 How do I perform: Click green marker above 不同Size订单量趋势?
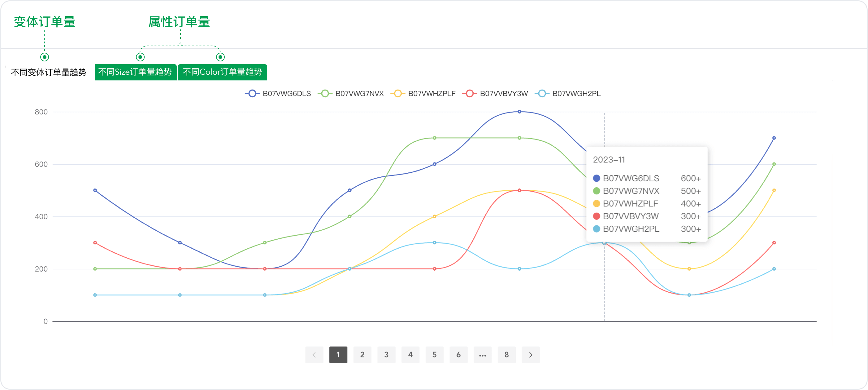[x=140, y=57]
